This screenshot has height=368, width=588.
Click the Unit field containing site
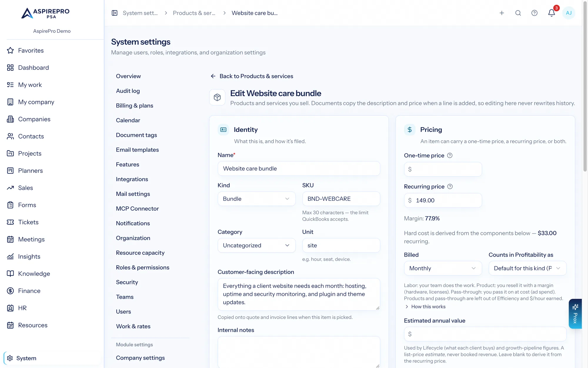(x=341, y=245)
